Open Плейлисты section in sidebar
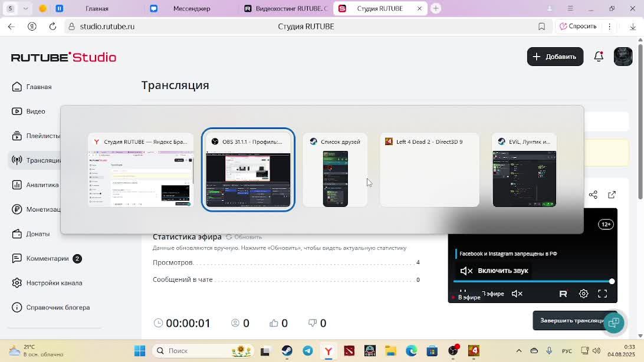644x362 pixels. [x=36, y=136]
